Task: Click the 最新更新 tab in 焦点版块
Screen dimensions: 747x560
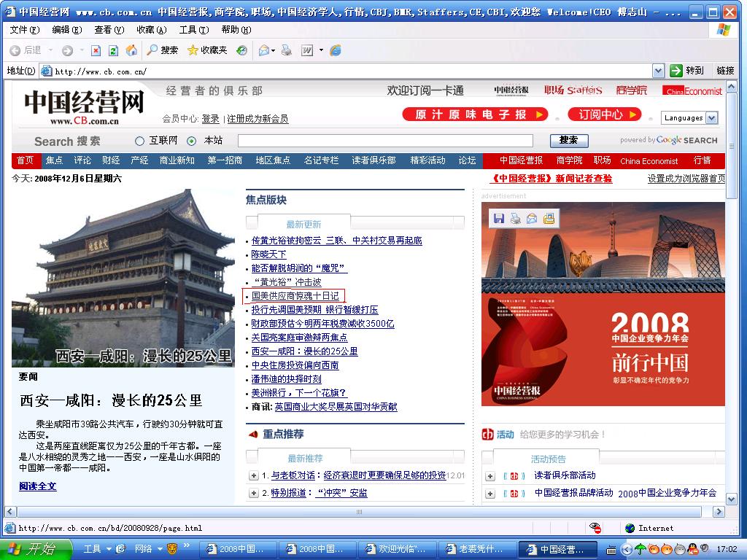Action: coord(303,225)
